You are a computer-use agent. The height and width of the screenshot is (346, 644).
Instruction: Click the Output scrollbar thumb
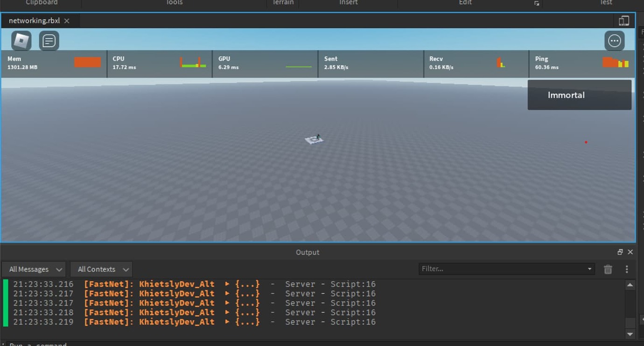click(630, 323)
